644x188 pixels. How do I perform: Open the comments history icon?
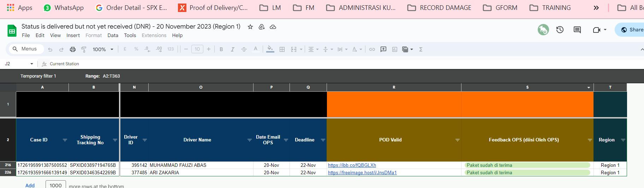pos(577,30)
